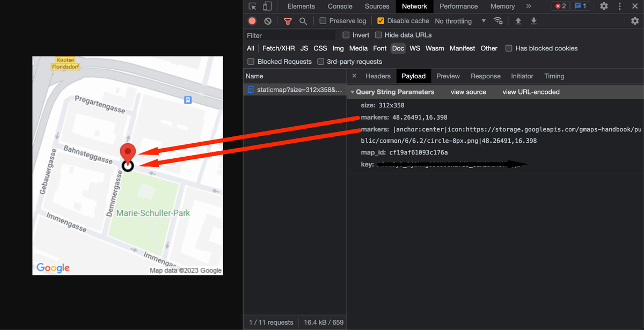Check the Invert filter box

click(x=346, y=34)
